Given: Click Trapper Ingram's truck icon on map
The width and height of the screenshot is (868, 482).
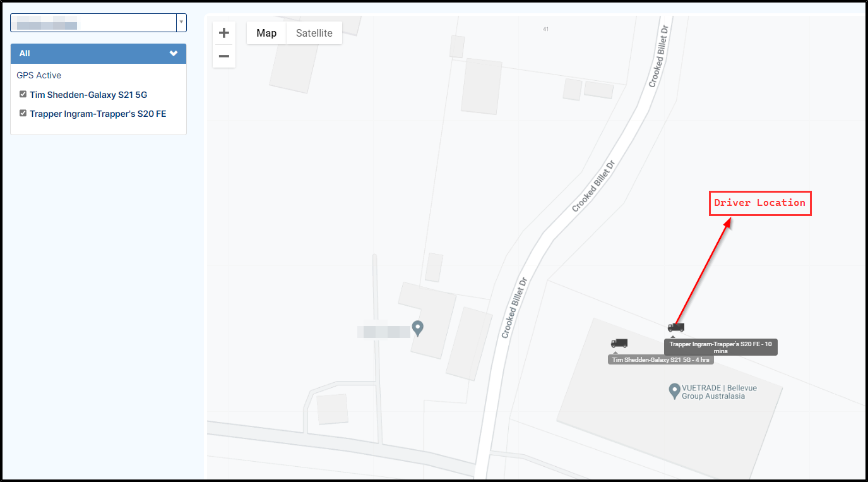Looking at the screenshot, I should 676,327.
